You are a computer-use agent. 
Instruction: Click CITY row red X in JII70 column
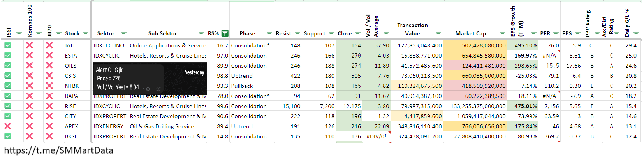click(49, 116)
